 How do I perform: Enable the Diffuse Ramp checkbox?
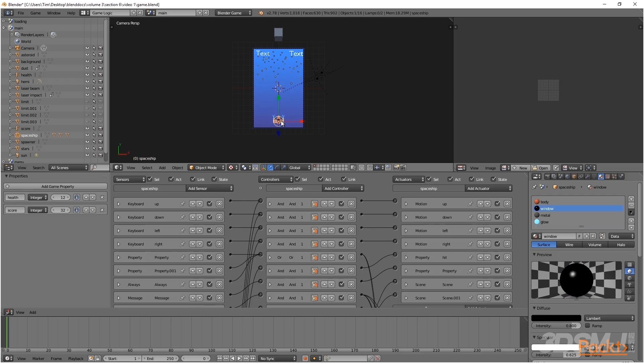pos(587,325)
